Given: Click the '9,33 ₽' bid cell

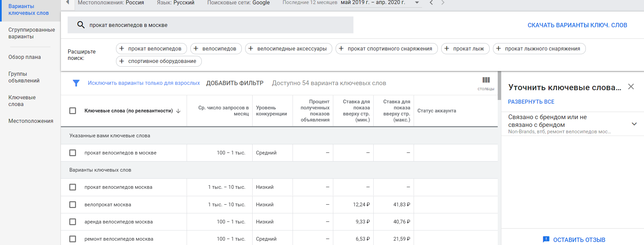Looking at the screenshot, I should click(x=363, y=222).
